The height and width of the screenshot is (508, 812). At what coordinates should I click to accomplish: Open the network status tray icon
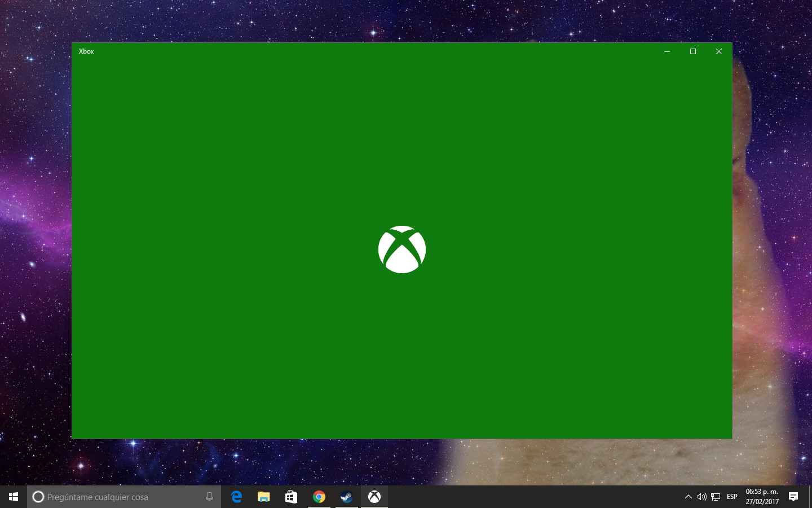click(x=716, y=497)
